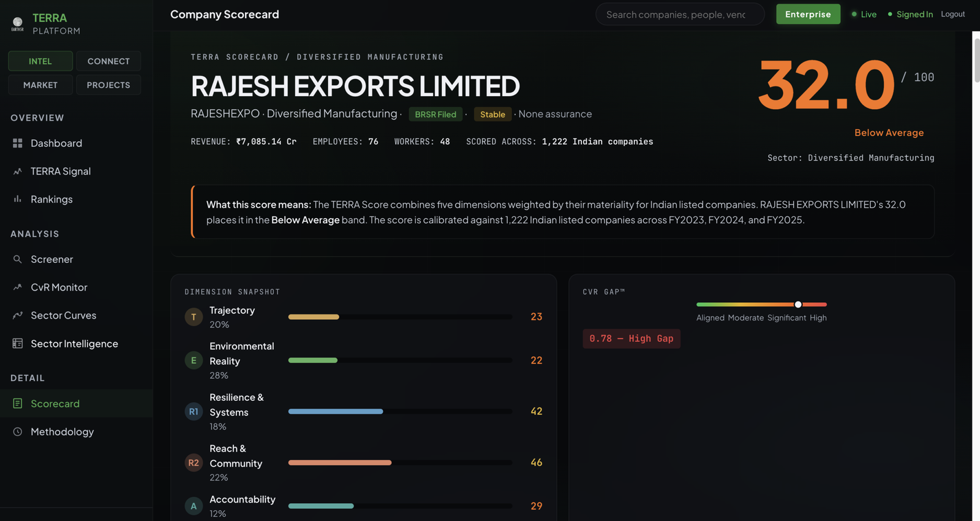Click the Sector Curves line icon
This screenshot has width=980, height=521.
[18, 315]
